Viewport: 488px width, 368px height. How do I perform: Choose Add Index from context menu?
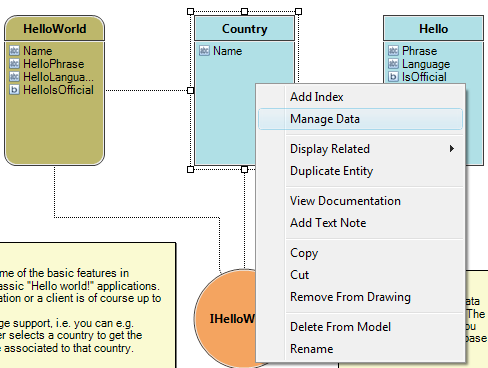(360, 97)
